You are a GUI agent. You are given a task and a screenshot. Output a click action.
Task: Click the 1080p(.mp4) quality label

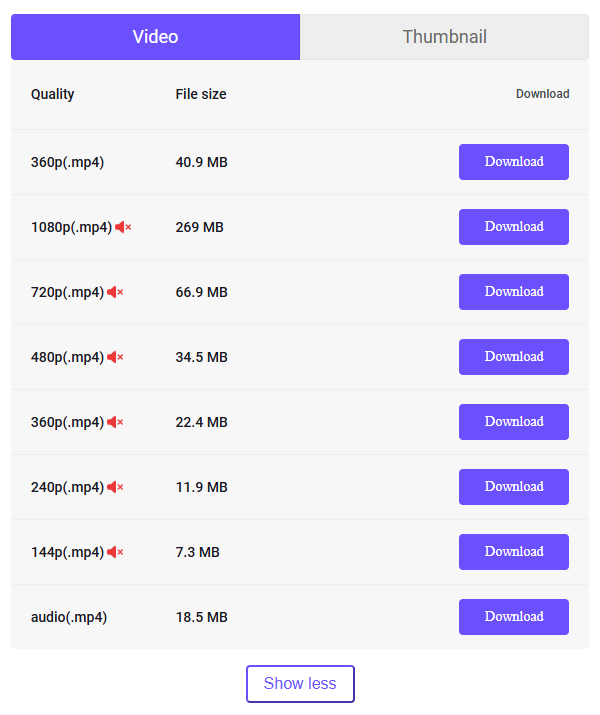[x=71, y=227]
